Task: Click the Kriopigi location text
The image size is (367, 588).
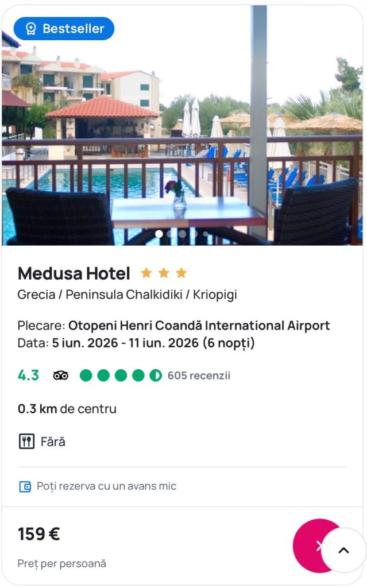Action: pyautogui.click(x=215, y=295)
